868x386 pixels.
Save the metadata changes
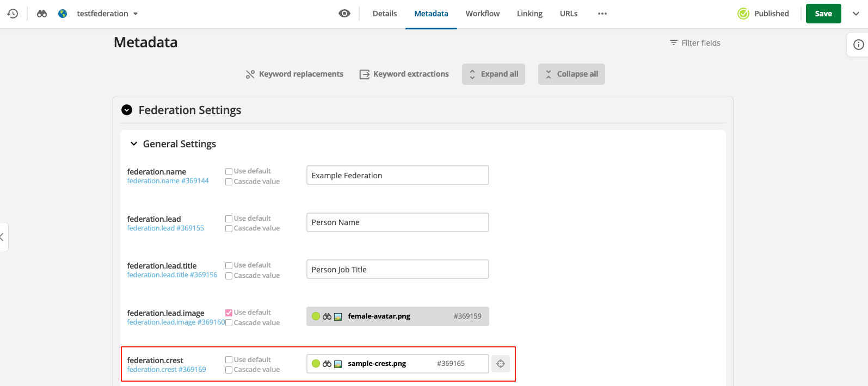click(x=823, y=14)
